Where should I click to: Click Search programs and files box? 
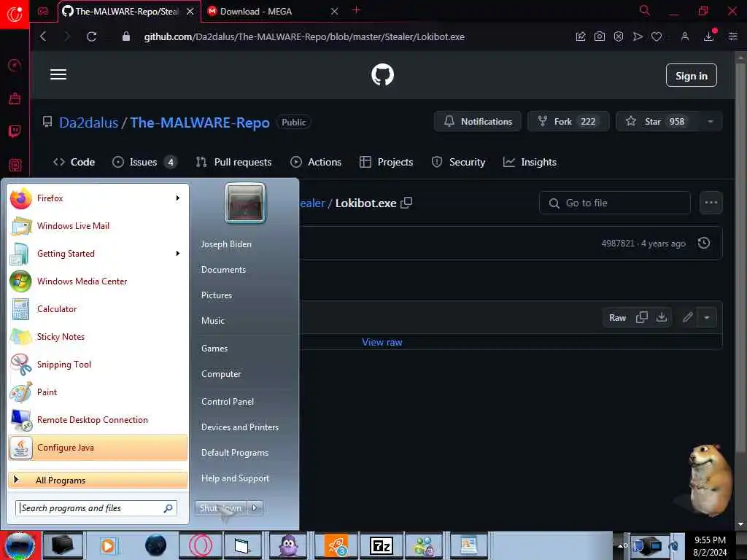click(x=96, y=508)
